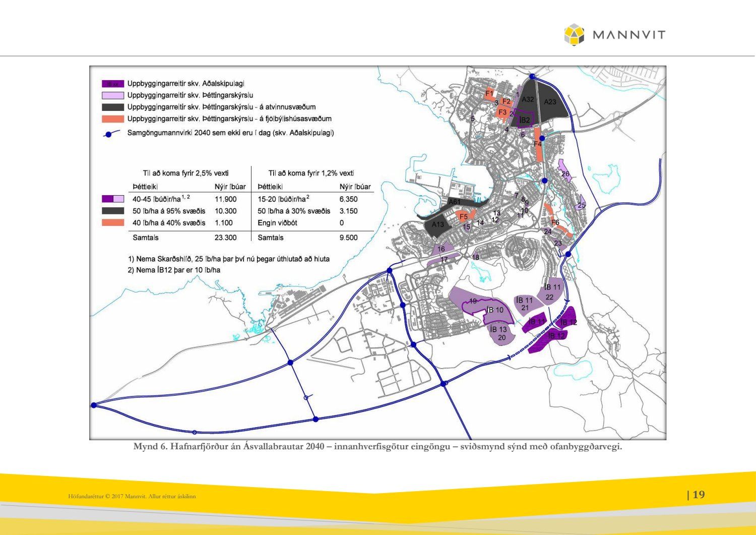Click the dark gray atvinnusvæðum legend swatch
The height and width of the screenshot is (535, 756).
[x=112, y=107]
